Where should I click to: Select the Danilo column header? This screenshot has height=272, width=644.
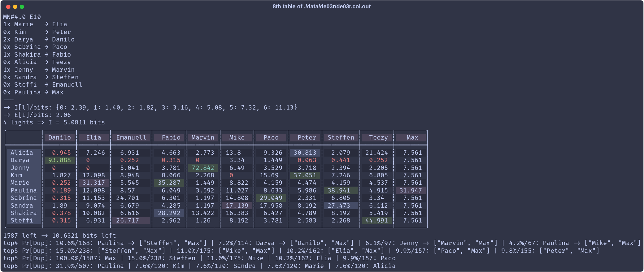[x=59, y=138]
